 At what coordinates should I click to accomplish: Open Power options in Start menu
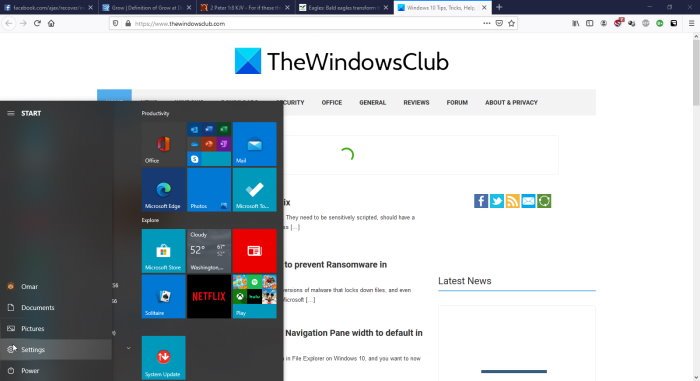(56, 370)
